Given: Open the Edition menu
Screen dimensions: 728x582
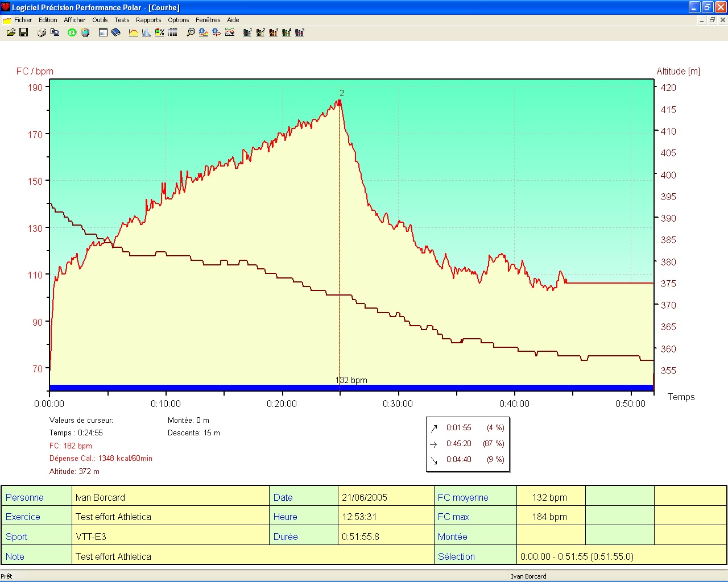Looking at the screenshot, I should 48,20.
